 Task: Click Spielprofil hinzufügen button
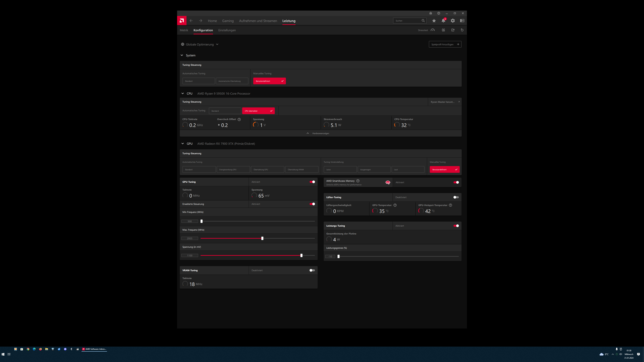(x=445, y=44)
